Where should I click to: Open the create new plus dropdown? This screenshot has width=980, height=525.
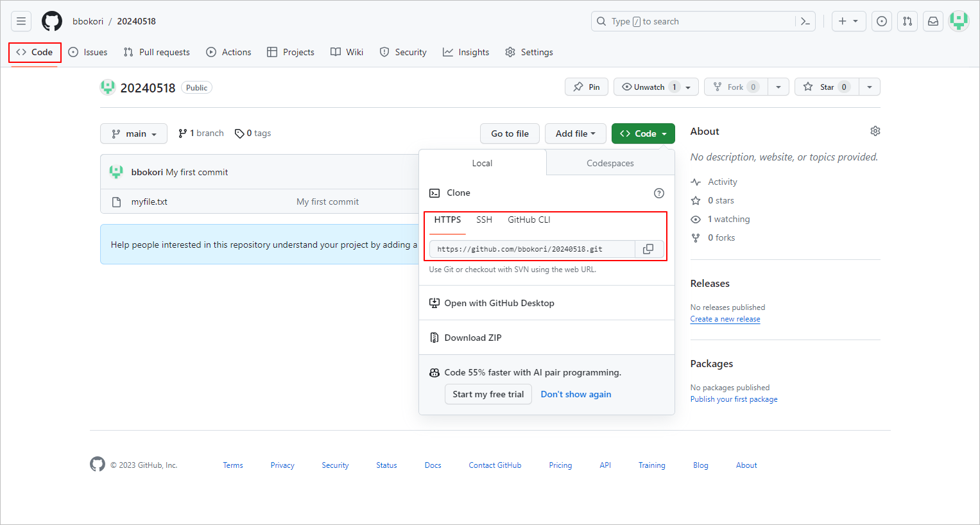[x=848, y=21]
